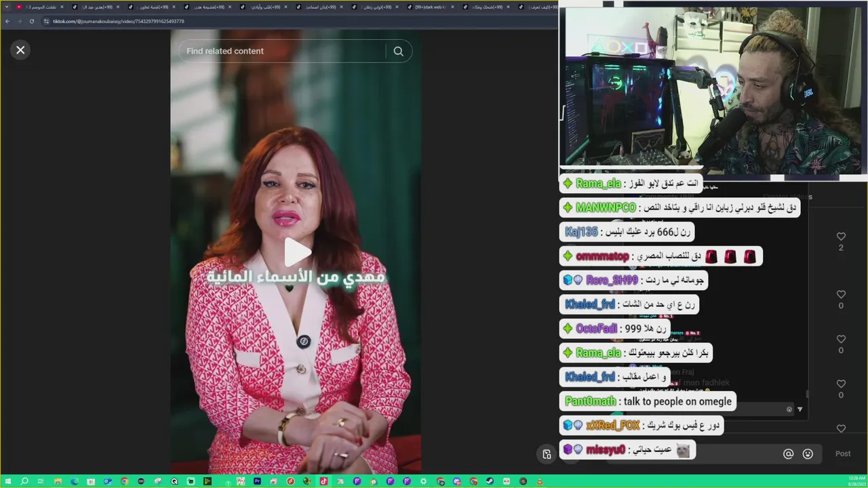Go back with the browser back arrow
This screenshot has width=868, height=488.
tap(7, 21)
